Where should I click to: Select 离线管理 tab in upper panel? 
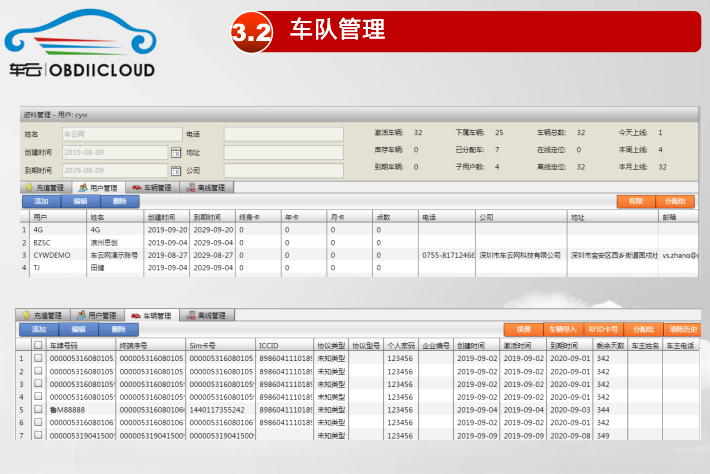(x=207, y=187)
